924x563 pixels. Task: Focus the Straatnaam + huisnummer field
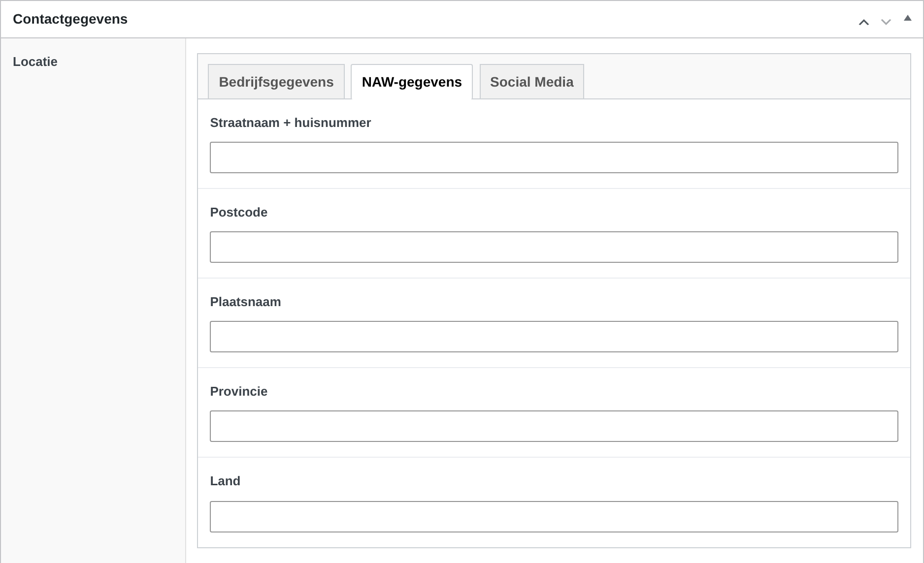pyautogui.click(x=554, y=157)
